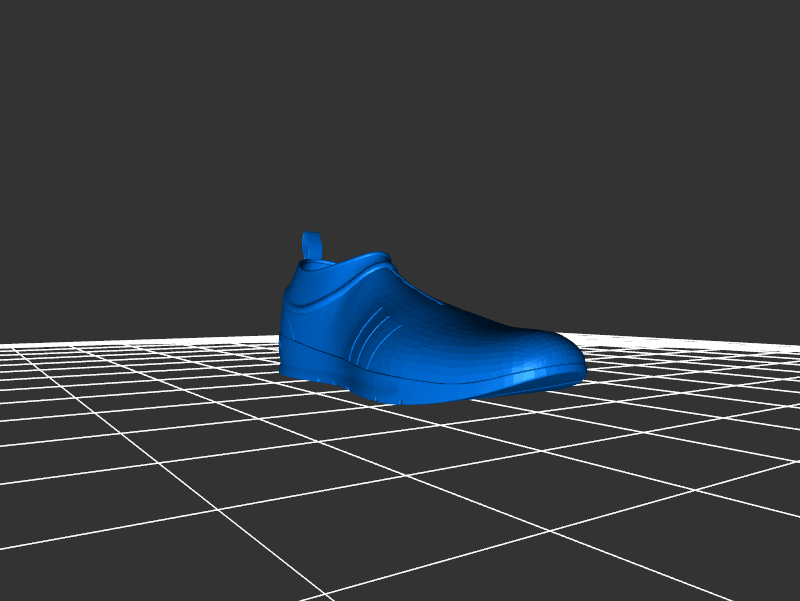Click the empty dark background above the shoe
The width and height of the screenshot is (800, 601).
click(x=400, y=120)
